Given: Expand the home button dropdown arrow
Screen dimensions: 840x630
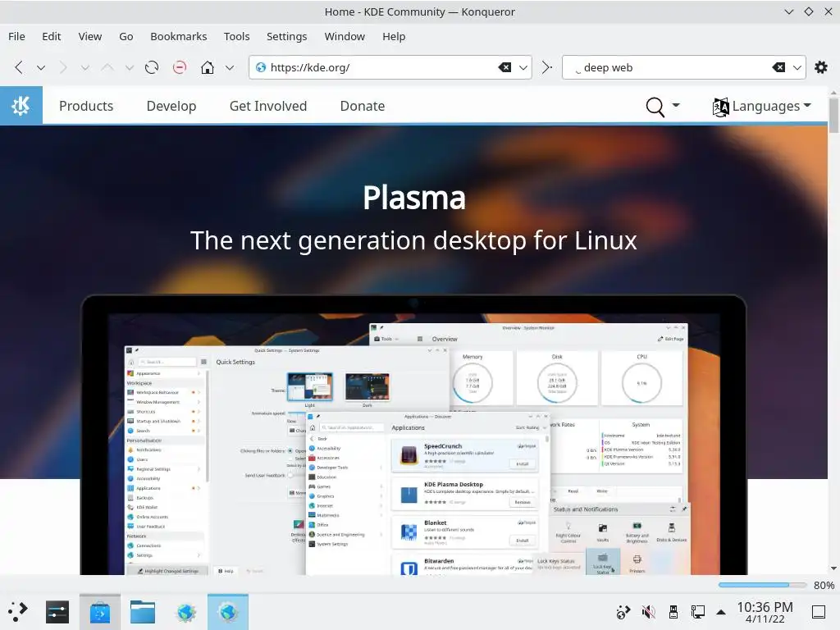Looking at the screenshot, I should (x=230, y=68).
